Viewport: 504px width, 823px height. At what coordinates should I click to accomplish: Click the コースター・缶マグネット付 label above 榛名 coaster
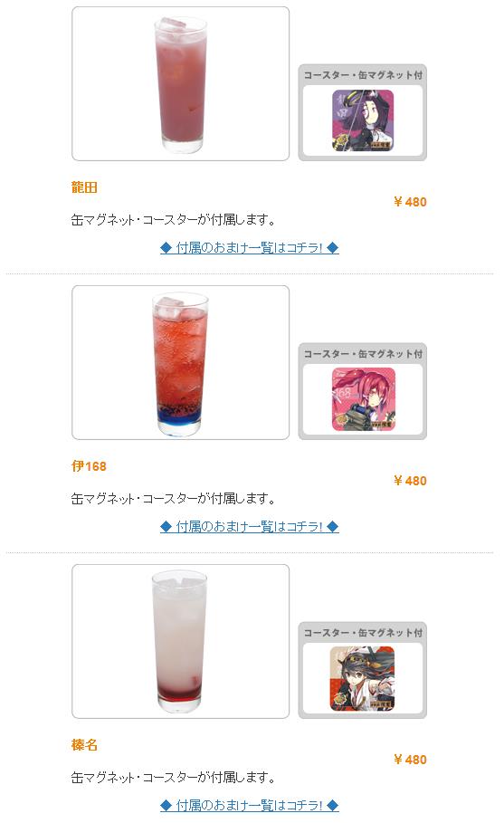tap(363, 633)
